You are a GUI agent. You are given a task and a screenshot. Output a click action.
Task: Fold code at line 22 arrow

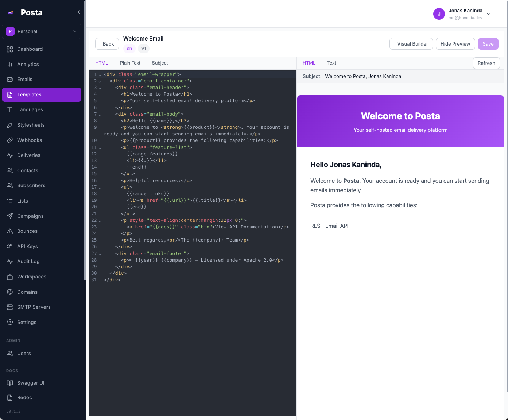[100, 221]
